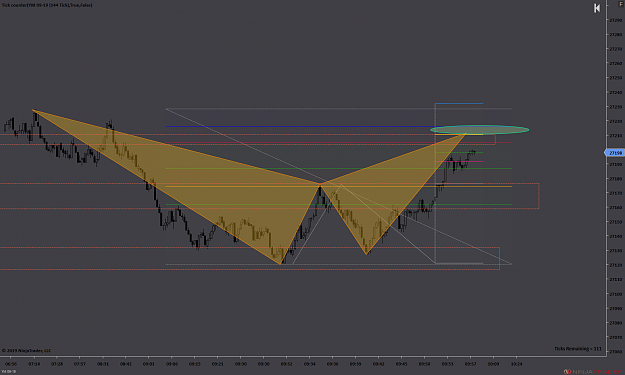This screenshot has height=375, width=625.
Task: Click the 27250 price axis label
Action: pos(615,78)
